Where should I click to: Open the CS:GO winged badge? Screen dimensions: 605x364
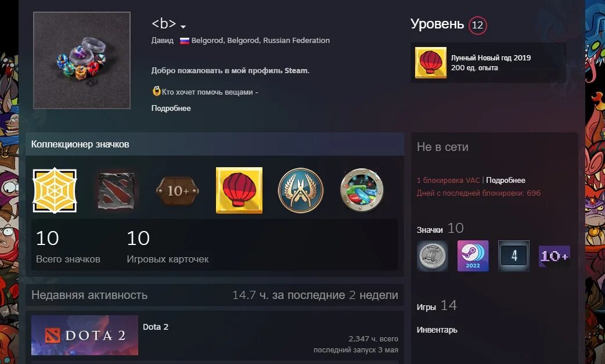(x=301, y=190)
